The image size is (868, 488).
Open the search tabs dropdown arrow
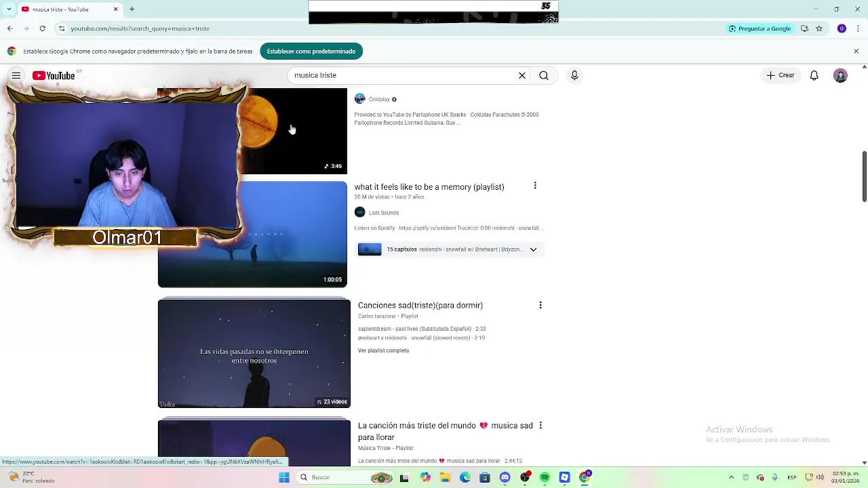click(x=9, y=9)
